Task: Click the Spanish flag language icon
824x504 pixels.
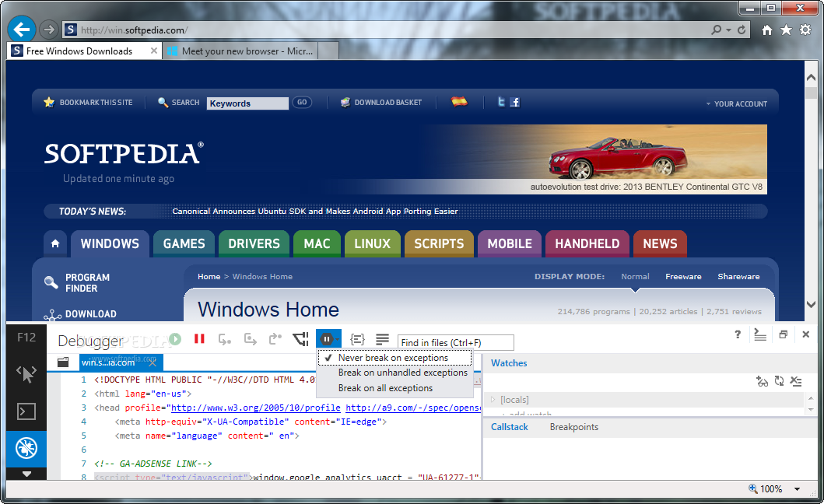Action: coord(459,101)
